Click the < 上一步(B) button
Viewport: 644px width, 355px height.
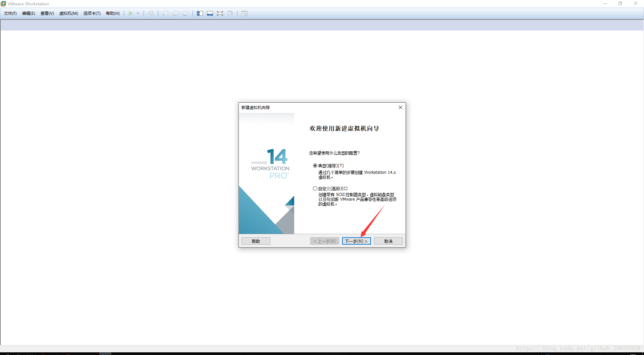point(324,241)
